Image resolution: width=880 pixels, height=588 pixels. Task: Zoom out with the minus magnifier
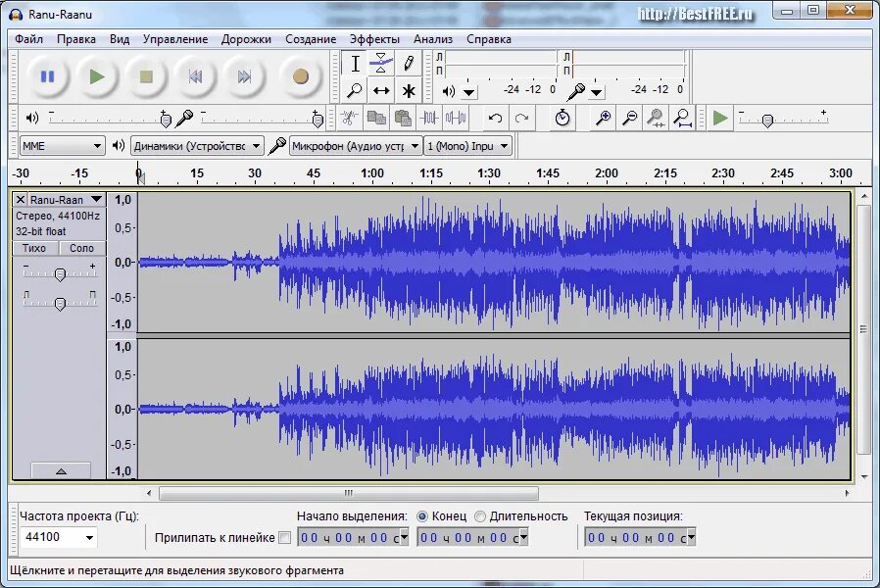630,118
